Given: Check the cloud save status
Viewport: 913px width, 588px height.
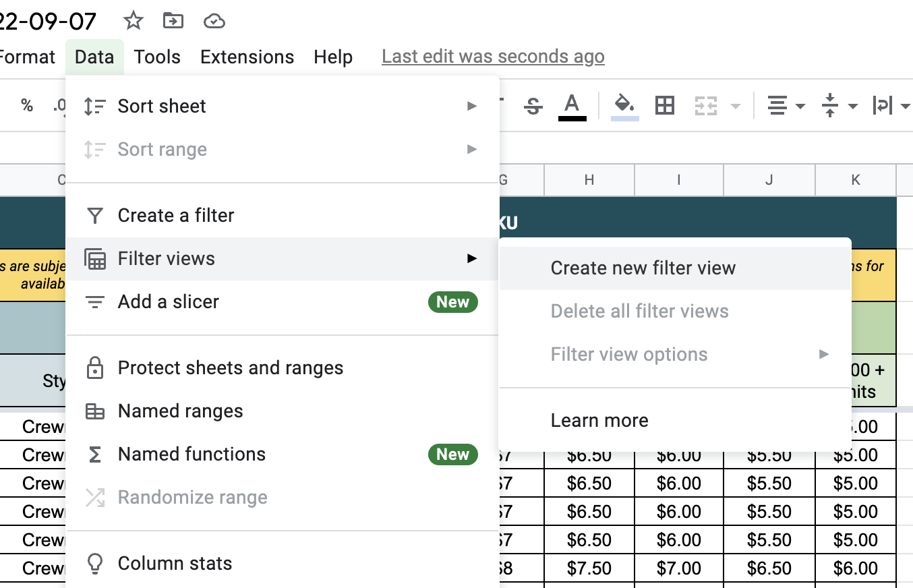Looking at the screenshot, I should (x=214, y=21).
